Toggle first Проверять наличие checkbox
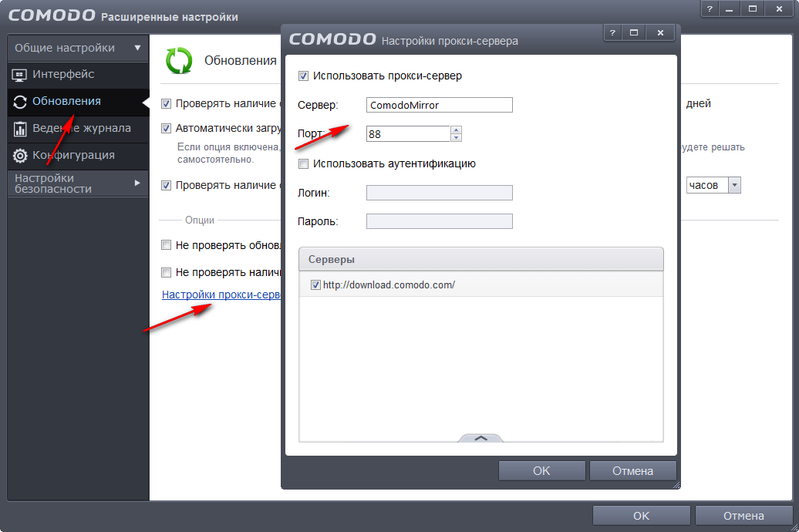 [166, 104]
